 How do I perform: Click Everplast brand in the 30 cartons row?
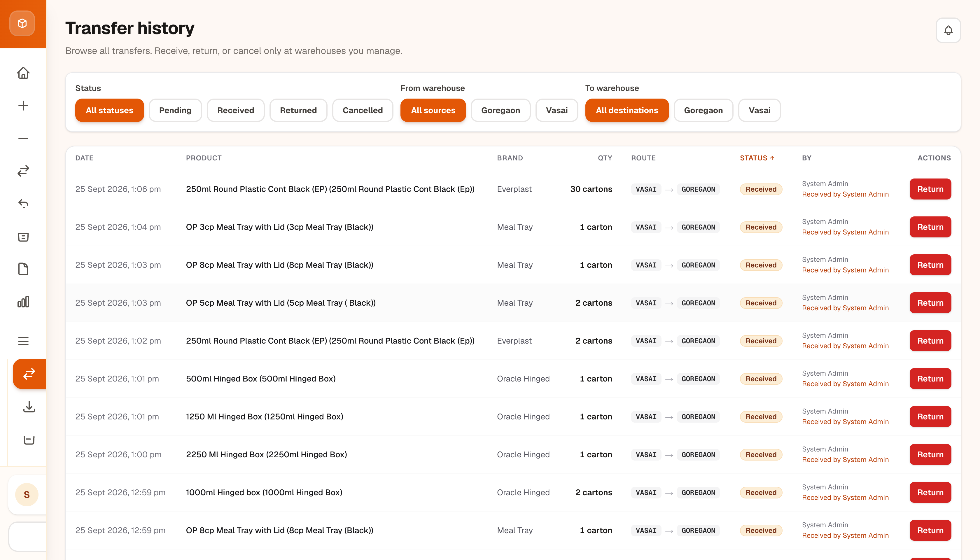[x=514, y=189]
